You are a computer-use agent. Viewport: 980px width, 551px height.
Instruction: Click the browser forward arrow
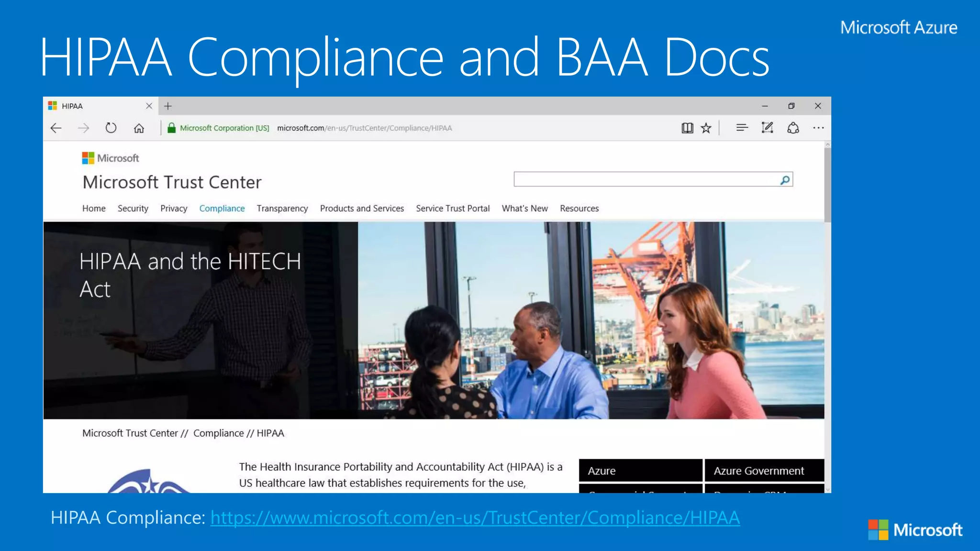pos(83,128)
